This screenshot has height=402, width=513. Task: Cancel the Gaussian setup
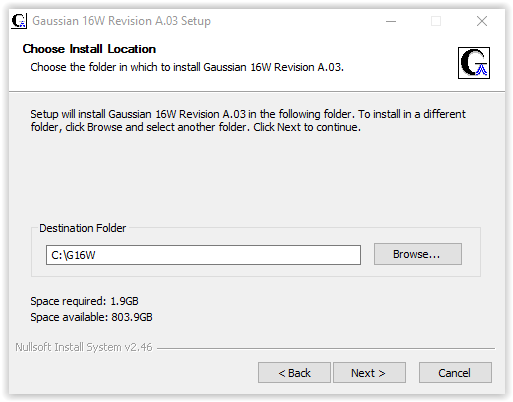tap(455, 373)
